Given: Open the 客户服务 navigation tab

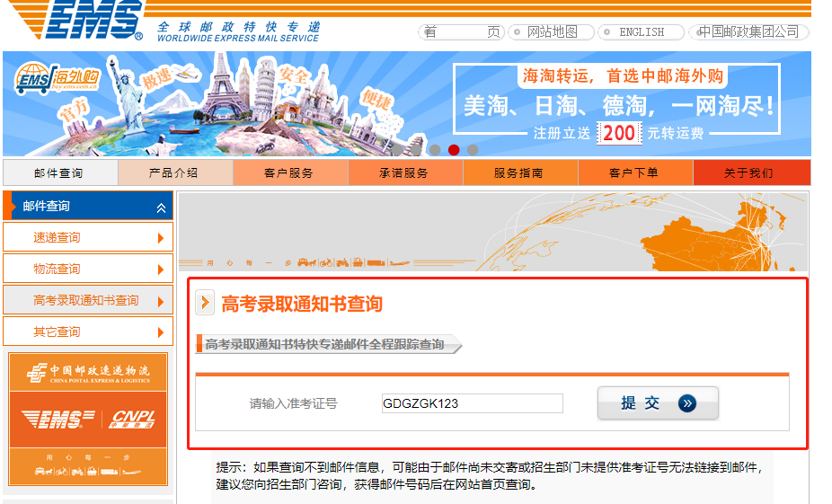Looking at the screenshot, I should click(x=289, y=172).
